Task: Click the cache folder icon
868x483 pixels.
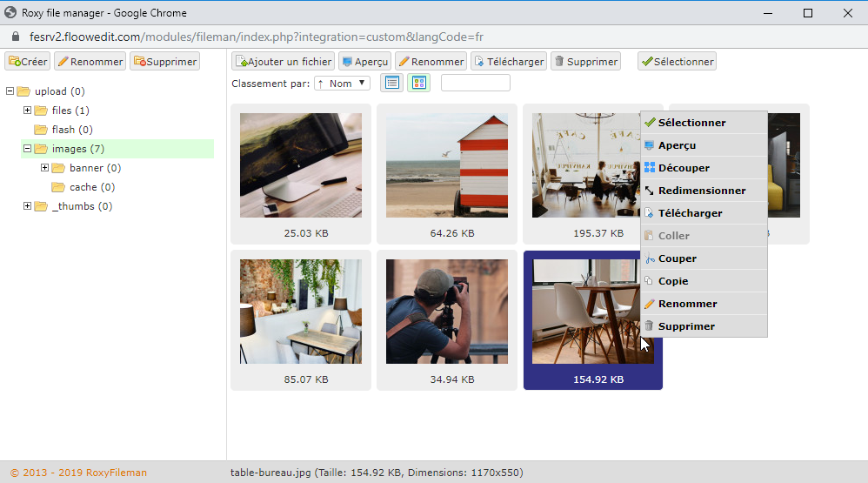Action: 58,187
